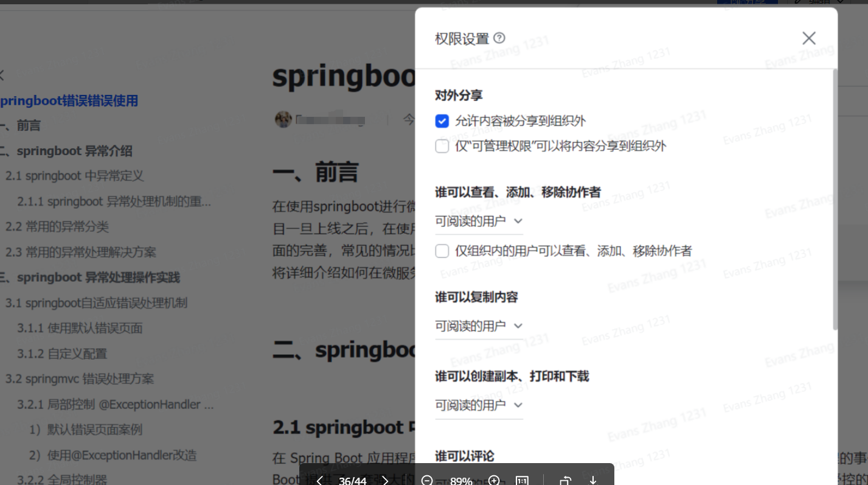The image size is (868, 485).
Task: Jump to 3.2.2 全局控制器
Action: click(x=61, y=480)
